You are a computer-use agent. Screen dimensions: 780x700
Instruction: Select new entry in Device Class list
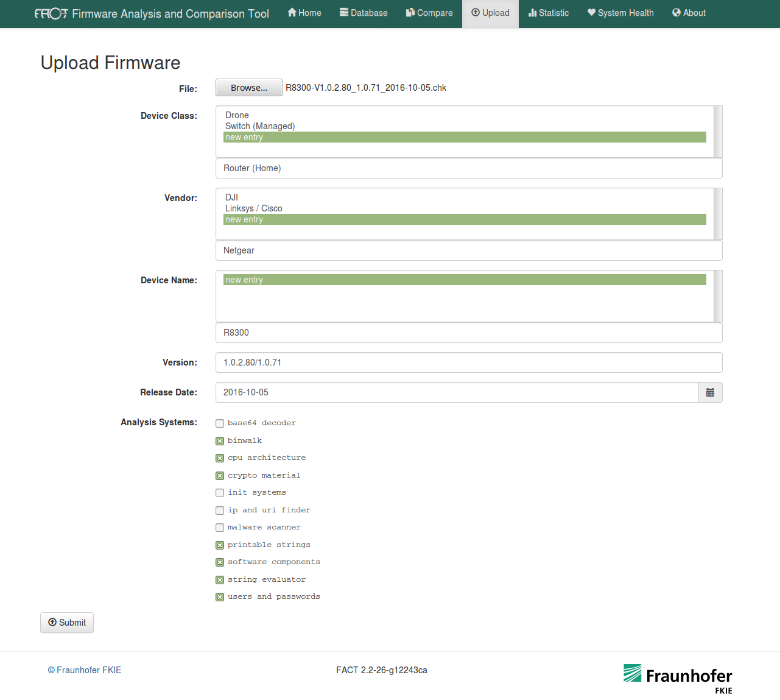click(x=465, y=137)
